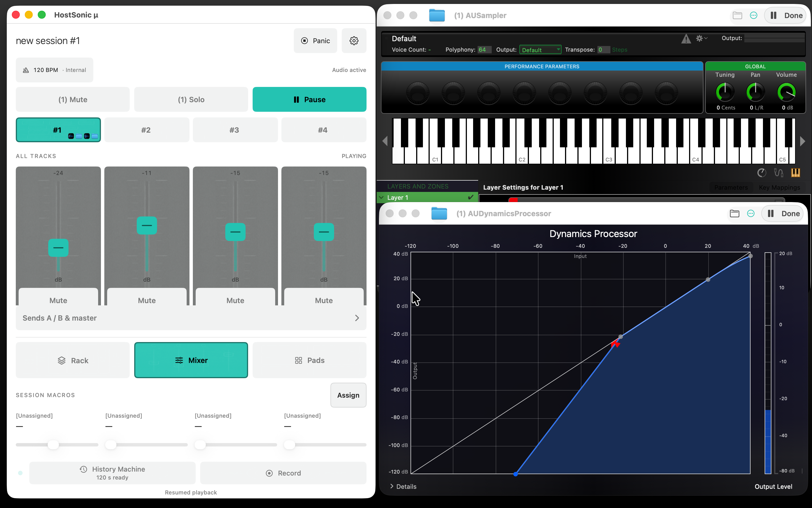Switch to the Rack view

[x=73, y=360]
